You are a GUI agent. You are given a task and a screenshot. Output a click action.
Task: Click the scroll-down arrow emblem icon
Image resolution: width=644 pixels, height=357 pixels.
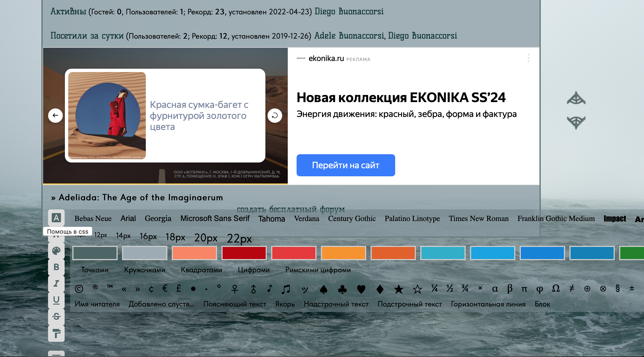576,122
